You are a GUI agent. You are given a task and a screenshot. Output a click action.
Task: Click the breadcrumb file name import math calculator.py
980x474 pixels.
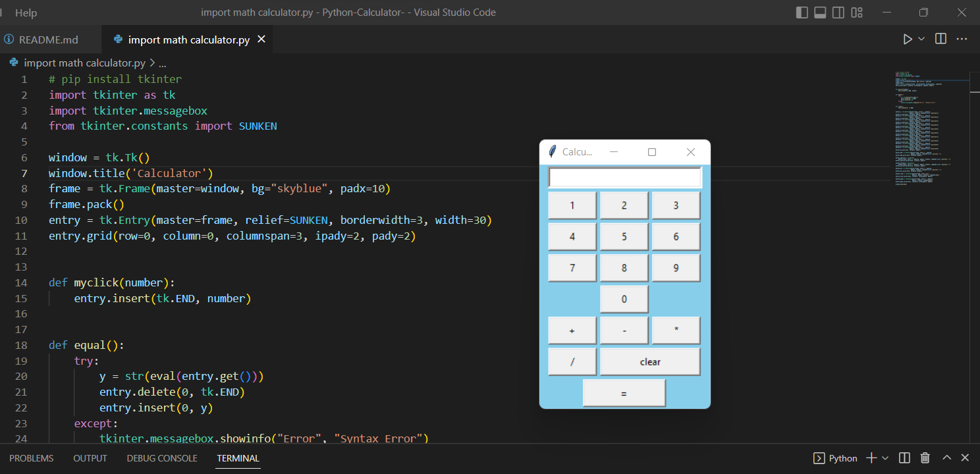point(84,63)
